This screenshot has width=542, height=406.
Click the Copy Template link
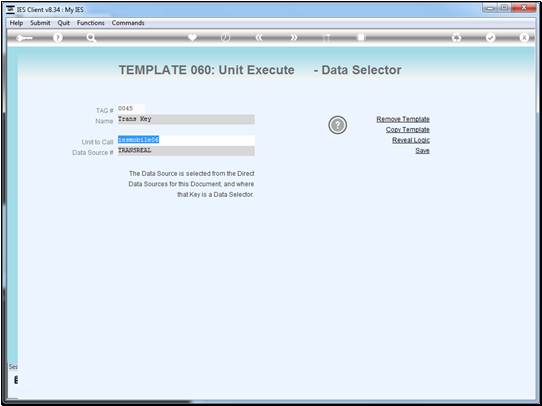click(408, 130)
